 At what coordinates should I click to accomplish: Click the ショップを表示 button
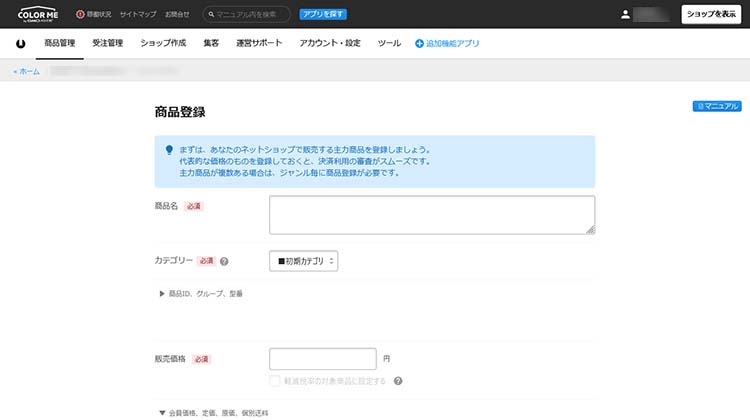711,14
